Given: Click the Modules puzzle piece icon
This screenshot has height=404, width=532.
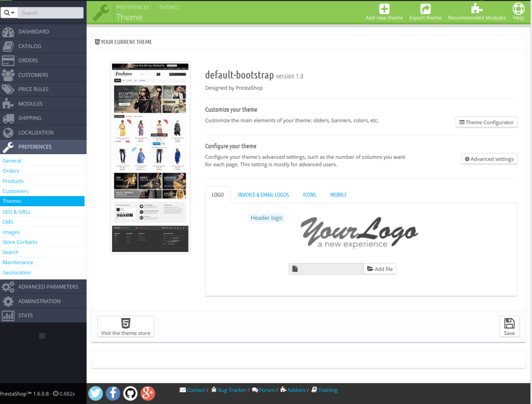Looking at the screenshot, I should pyautogui.click(x=8, y=104).
